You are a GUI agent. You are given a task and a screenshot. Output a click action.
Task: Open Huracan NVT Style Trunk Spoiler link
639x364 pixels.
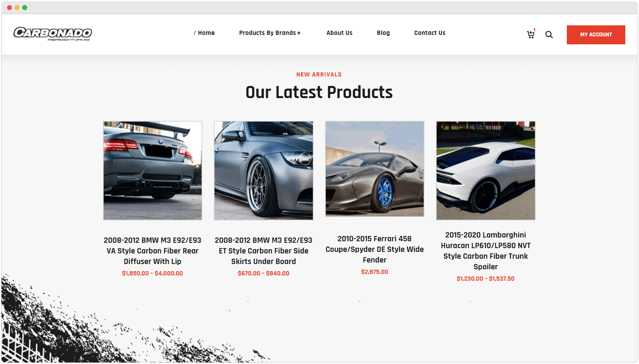click(486, 251)
